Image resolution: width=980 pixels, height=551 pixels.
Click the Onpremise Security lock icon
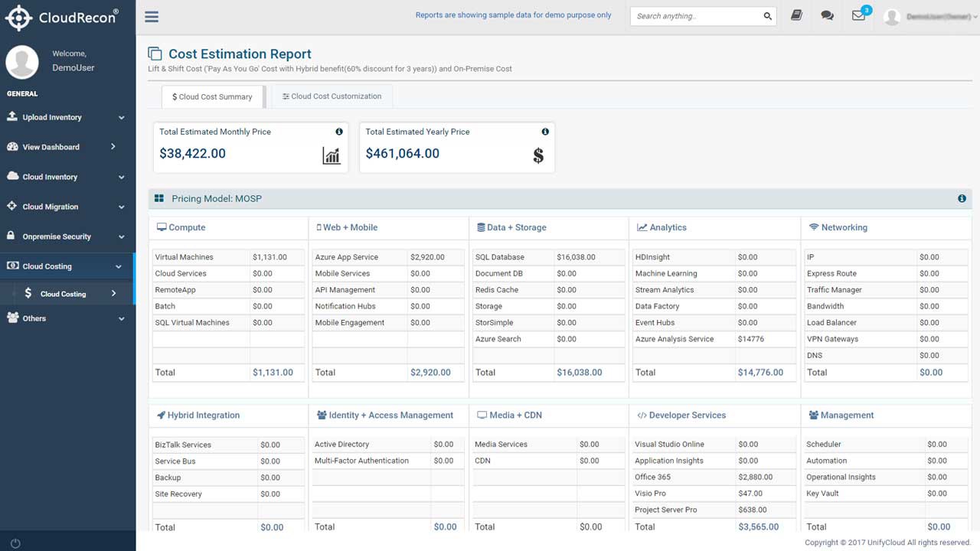(x=11, y=236)
